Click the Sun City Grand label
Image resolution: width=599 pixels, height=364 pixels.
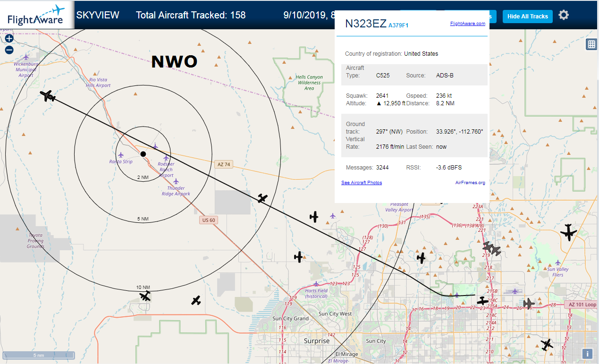(x=290, y=319)
